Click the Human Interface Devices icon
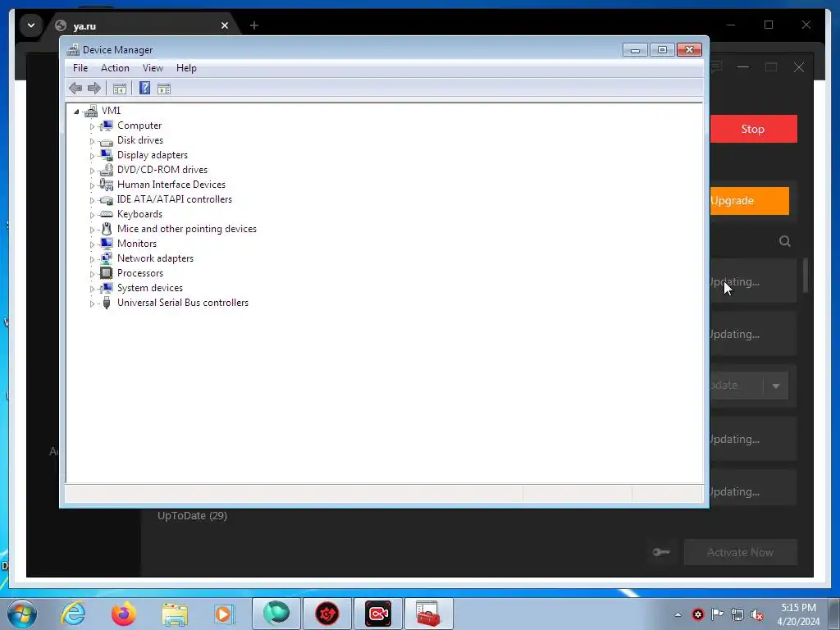The width and height of the screenshot is (840, 630). (x=107, y=185)
